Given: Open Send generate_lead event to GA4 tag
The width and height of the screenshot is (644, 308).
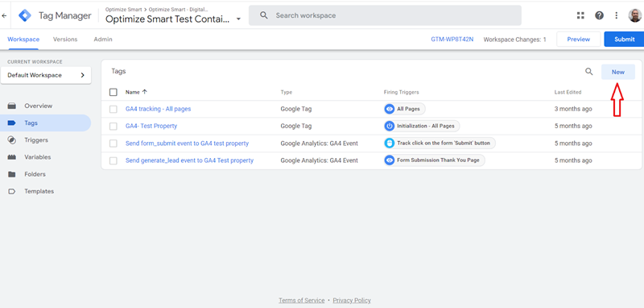Looking at the screenshot, I should 189,160.
